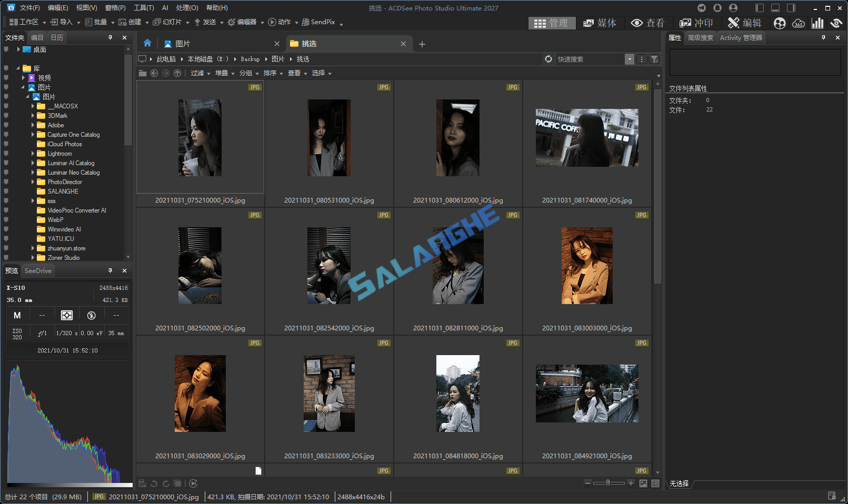
Task: Open the 排序 sort dropdown
Action: (x=273, y=73)
